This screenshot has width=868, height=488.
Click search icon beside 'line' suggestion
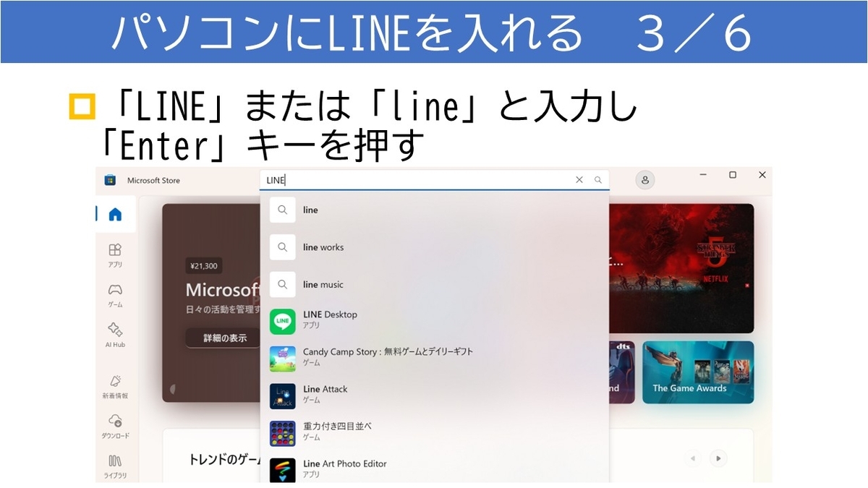283,210
